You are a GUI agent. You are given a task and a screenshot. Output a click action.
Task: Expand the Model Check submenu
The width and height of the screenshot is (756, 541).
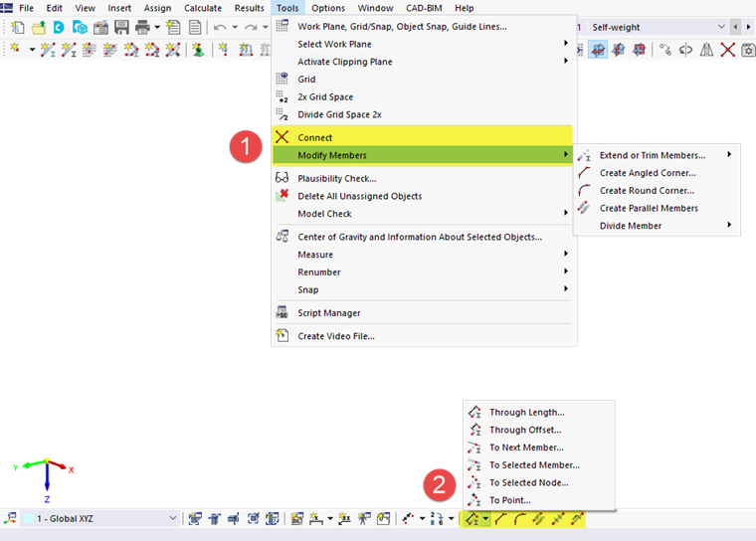click(x=424, y=214)
